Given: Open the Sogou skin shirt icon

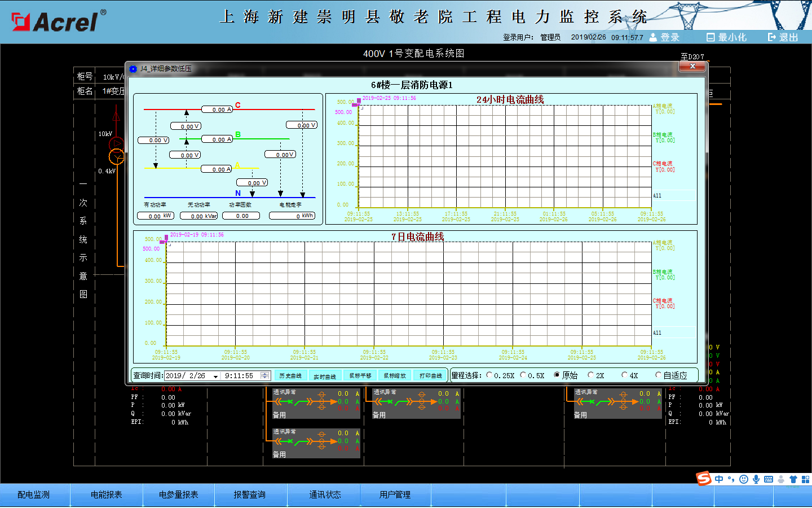Looking at the screenshot, I should pos(793,479).
